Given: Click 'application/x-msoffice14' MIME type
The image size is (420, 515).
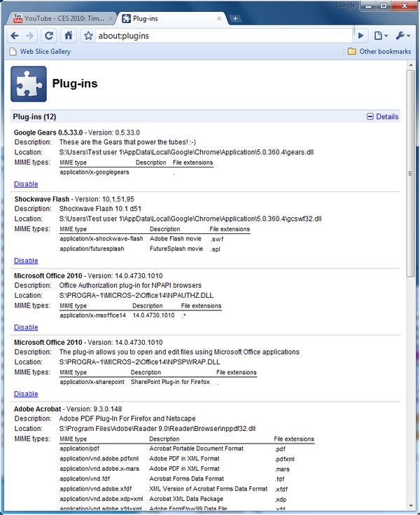Looking at the screenshot, I should [x=93, y=315].
